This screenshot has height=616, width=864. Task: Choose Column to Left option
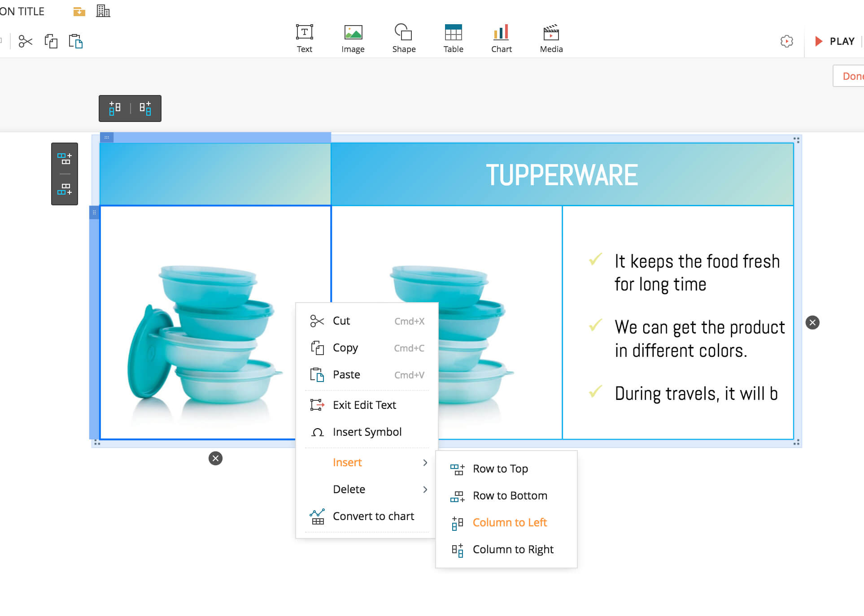(x=510, y=522)
